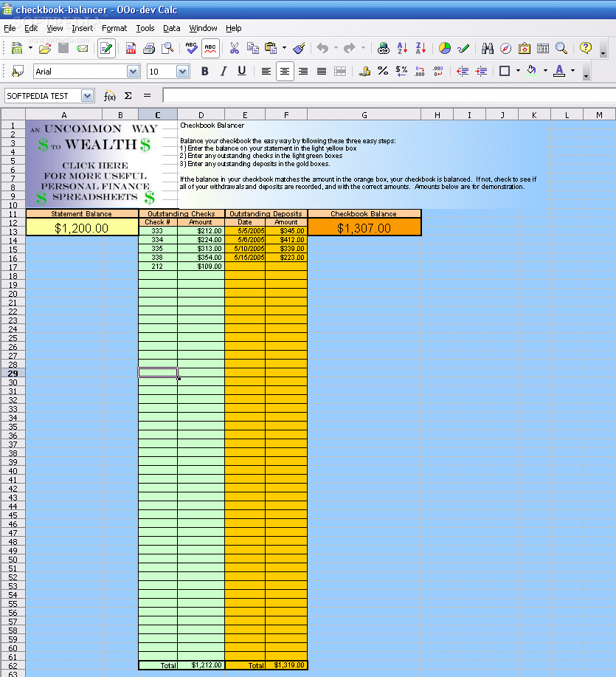Click the Function equals button
This screenshot has width=616, height=677.
click(147, 96)
